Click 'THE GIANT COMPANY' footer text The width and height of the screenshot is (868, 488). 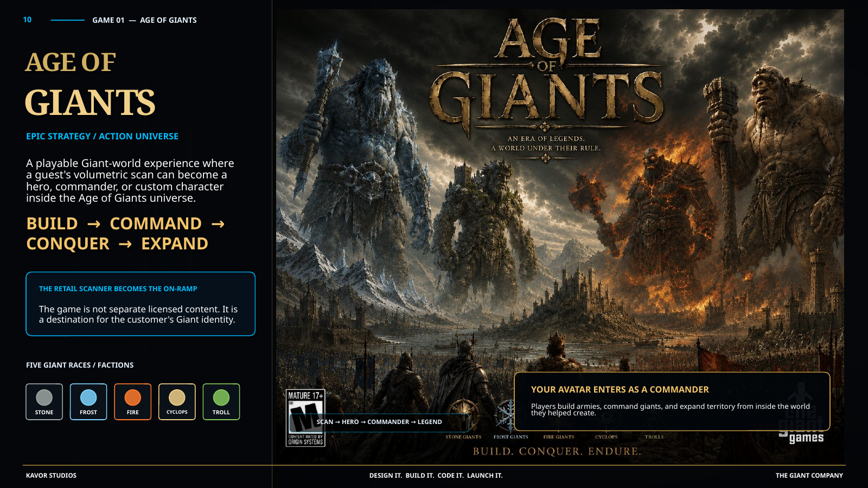pos(809,476)
